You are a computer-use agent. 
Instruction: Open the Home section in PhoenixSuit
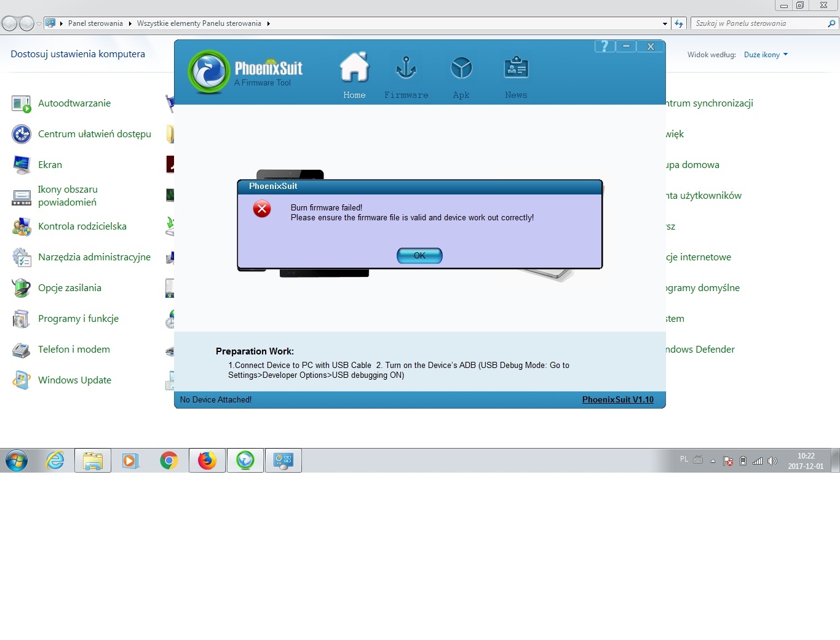tap(354, 75)
